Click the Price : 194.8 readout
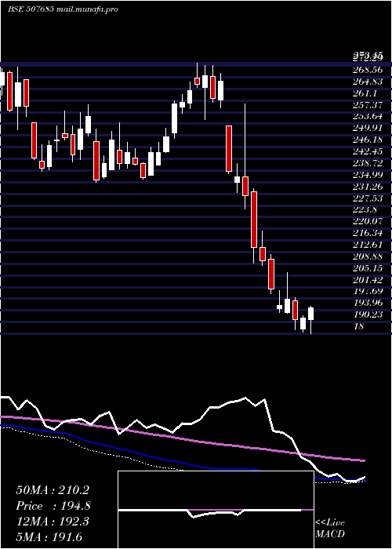Viewport: 392px width, 549px height. [x=53, y=506]
